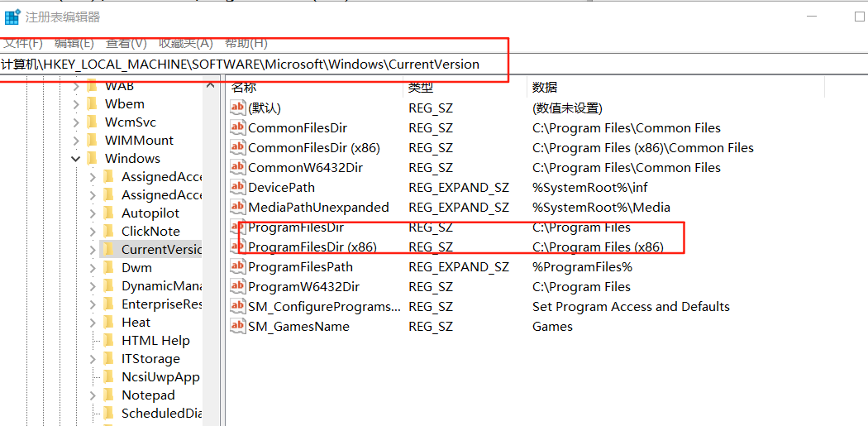The height and width of the screenshot is (426, 868).
Task: Open the 文件(F) menu
Action: 22,43
